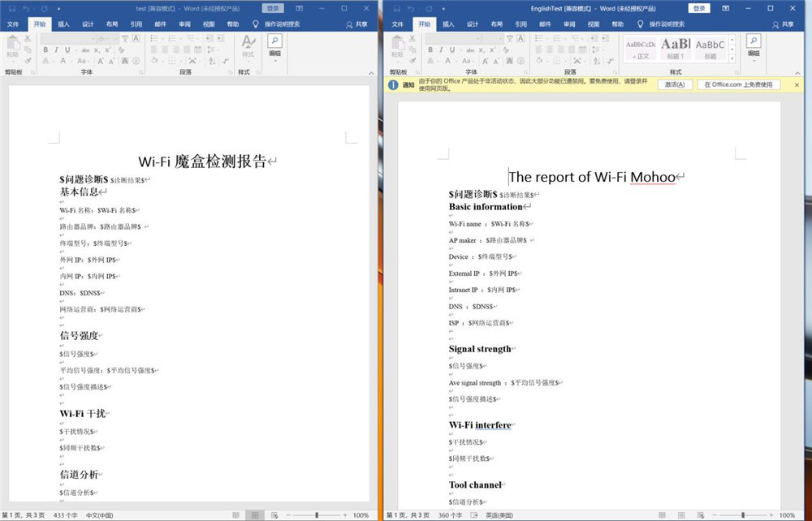Switch to Print Layout view in EnglishTest status bar
Image resolution: width=812 pixels, height=521 pixels.
tap(681, 515)
